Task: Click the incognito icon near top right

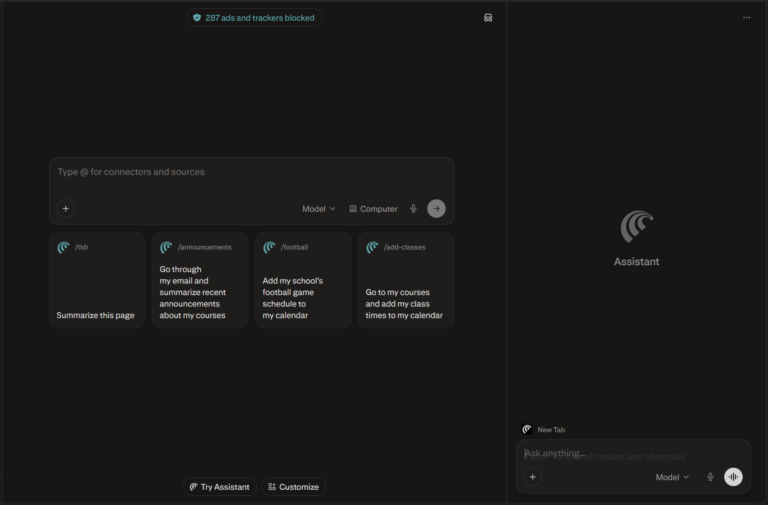Action: [488, 18]
